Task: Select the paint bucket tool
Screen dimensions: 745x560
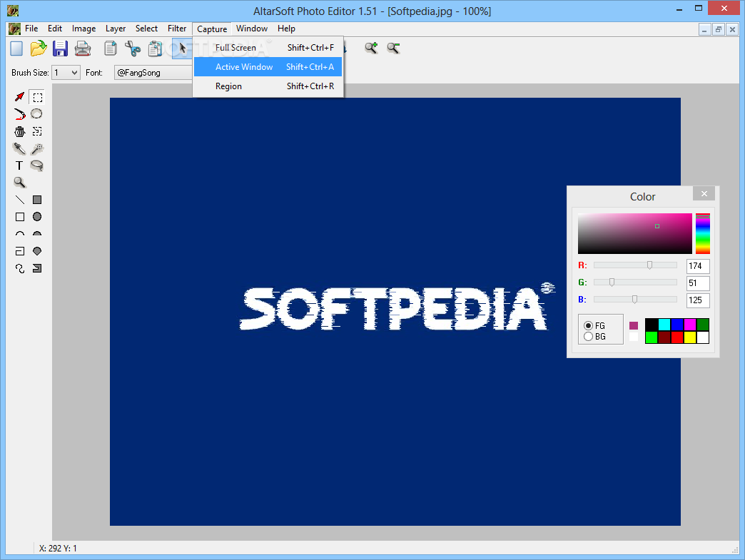Action: [x=19, y=131]
